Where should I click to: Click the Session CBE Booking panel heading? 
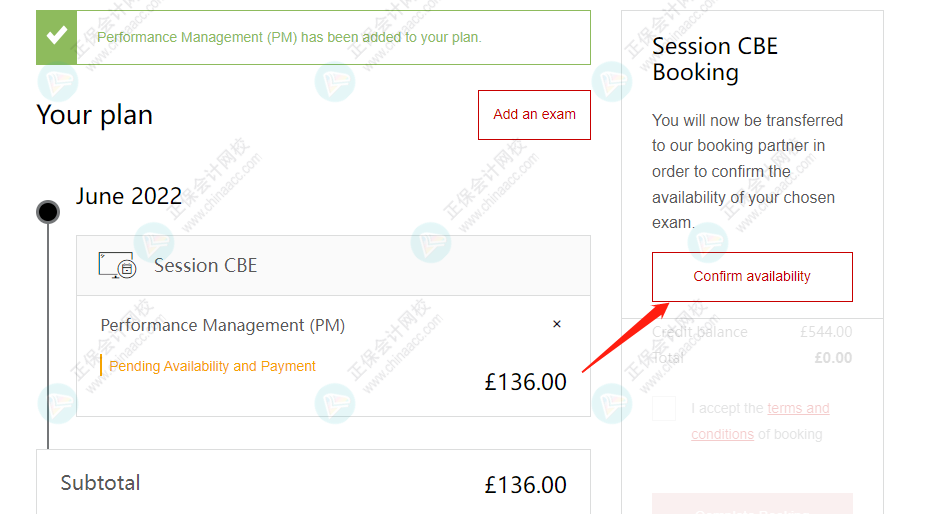tap(714, 59)
